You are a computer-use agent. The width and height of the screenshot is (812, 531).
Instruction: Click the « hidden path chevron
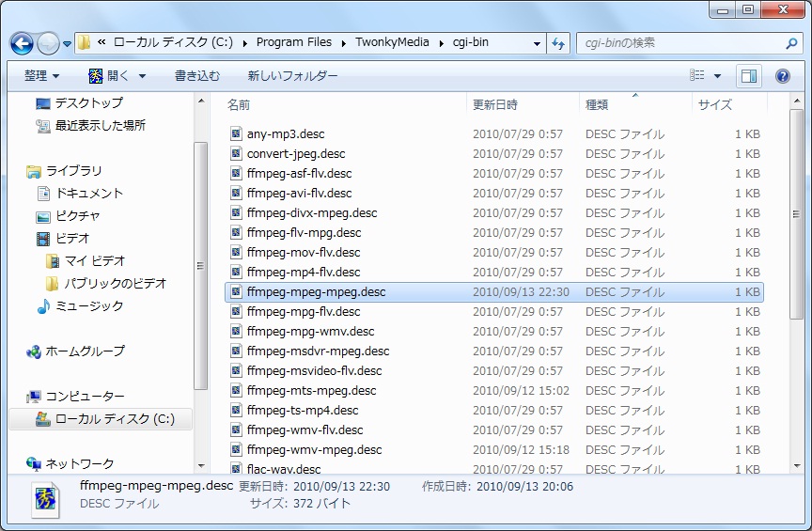pos(101,42)
